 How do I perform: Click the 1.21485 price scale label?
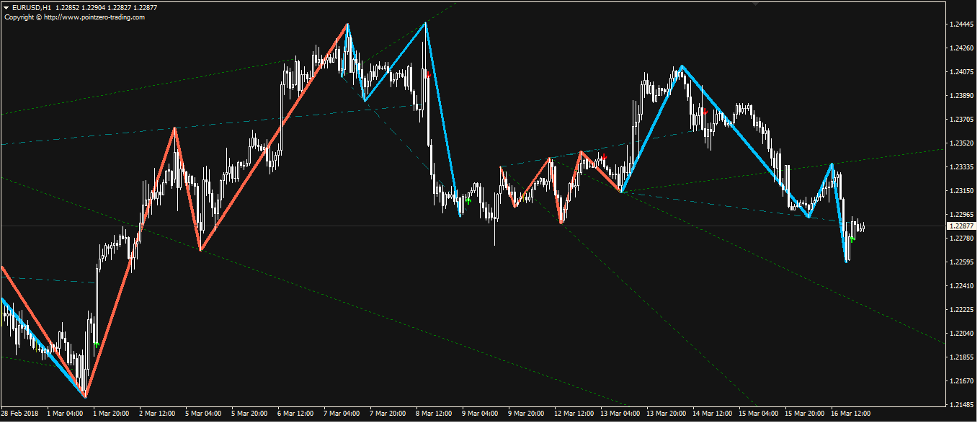(961, 404)
